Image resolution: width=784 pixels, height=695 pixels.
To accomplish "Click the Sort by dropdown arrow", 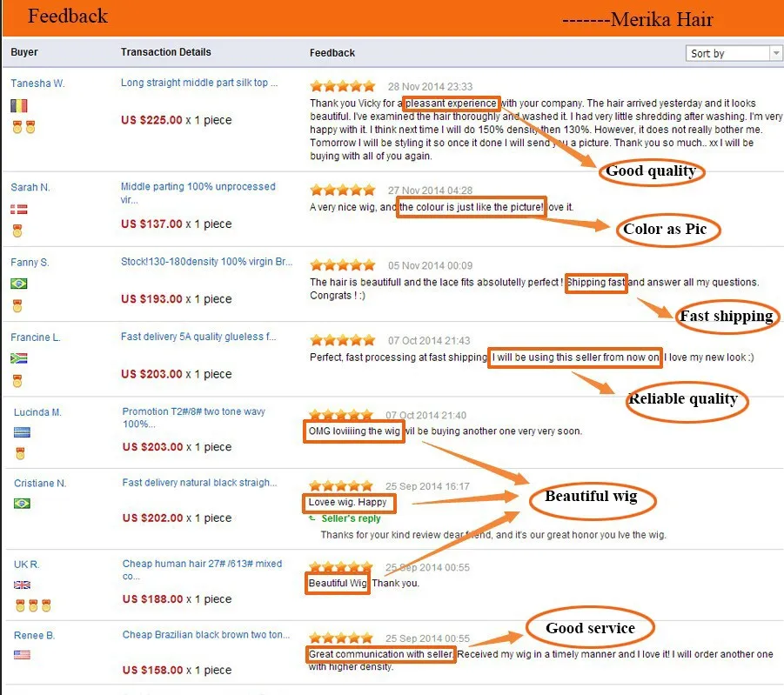I will pos(775,53).
